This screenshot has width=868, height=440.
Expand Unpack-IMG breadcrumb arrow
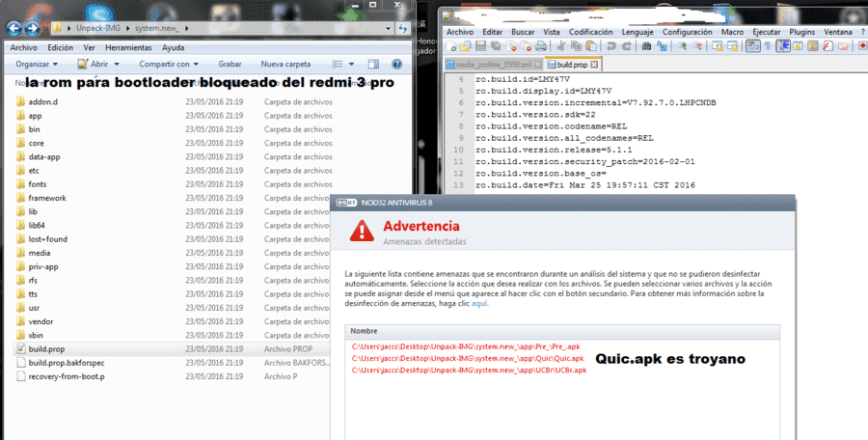[x=128, y=28]
